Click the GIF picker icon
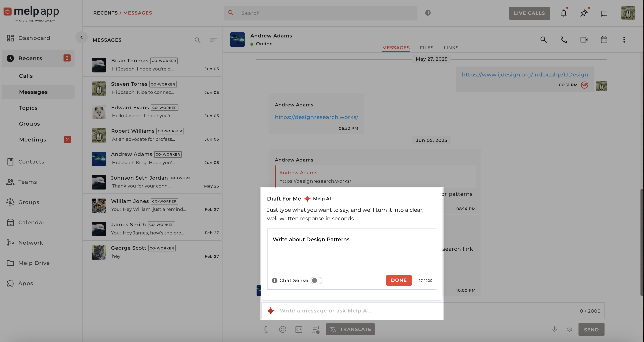Viewport: 644px width, 342px height. pyautogui.click(x=299, y=329)
